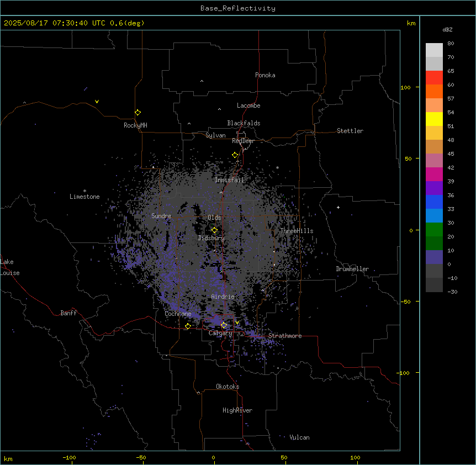Click the Strathmore label
476x465 pixels.
click(285, 336)
